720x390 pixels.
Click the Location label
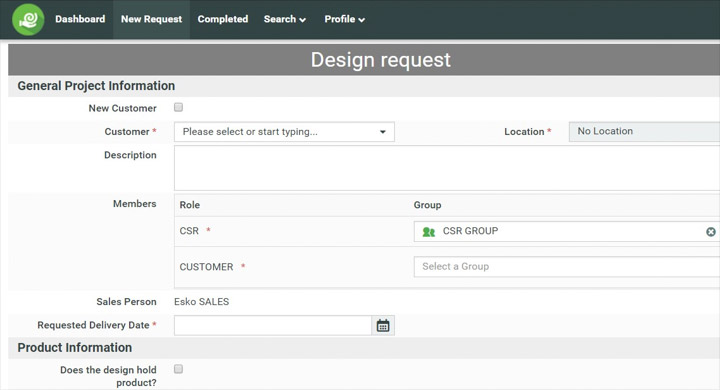[x=524, y=132]
